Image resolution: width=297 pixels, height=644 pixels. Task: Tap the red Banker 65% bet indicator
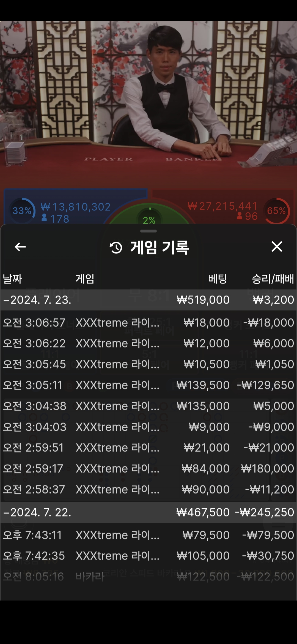[x=276, y=211]
